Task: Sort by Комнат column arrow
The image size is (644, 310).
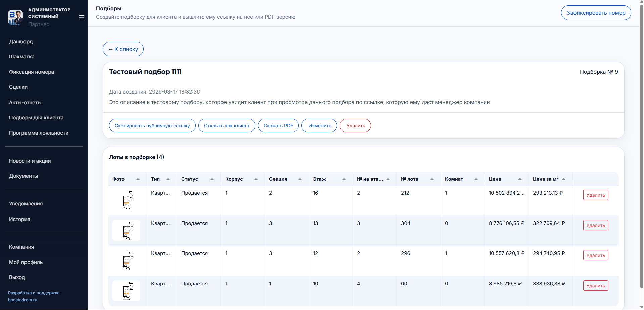Action: tap(476, 179)
